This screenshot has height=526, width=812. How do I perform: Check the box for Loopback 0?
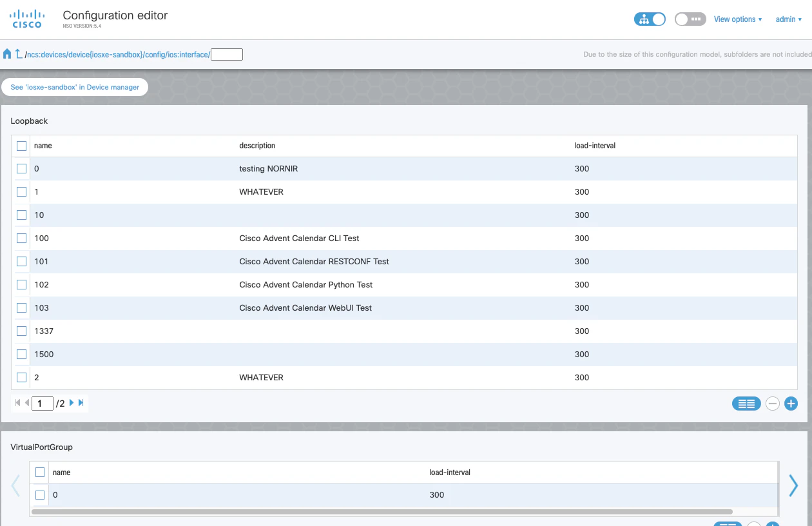tap(22, 169)
